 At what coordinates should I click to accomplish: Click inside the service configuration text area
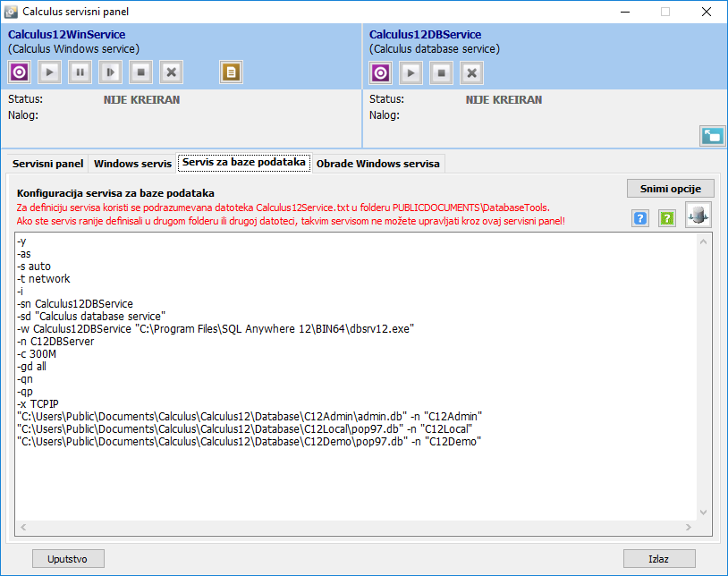pyautogui.click(x=358, y=483)
